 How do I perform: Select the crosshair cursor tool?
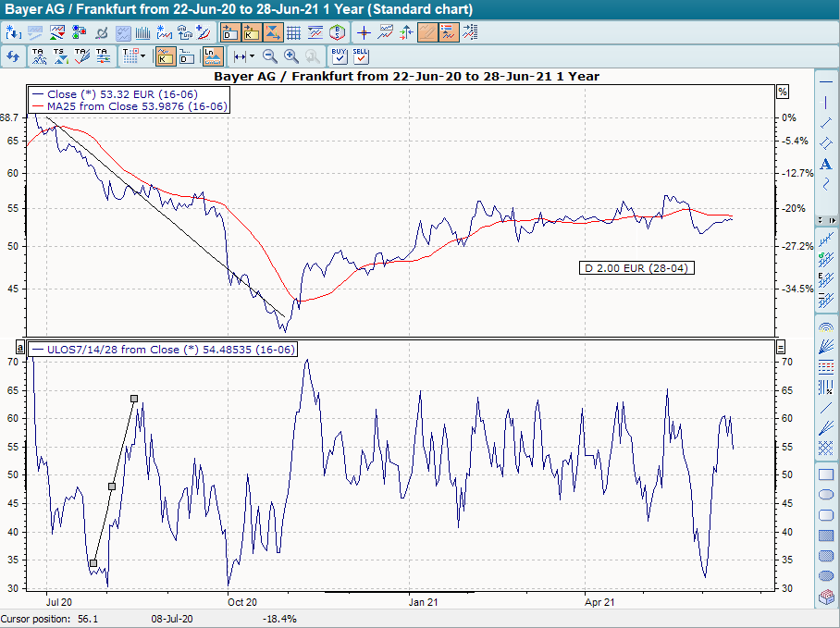[x=364, y=31]
